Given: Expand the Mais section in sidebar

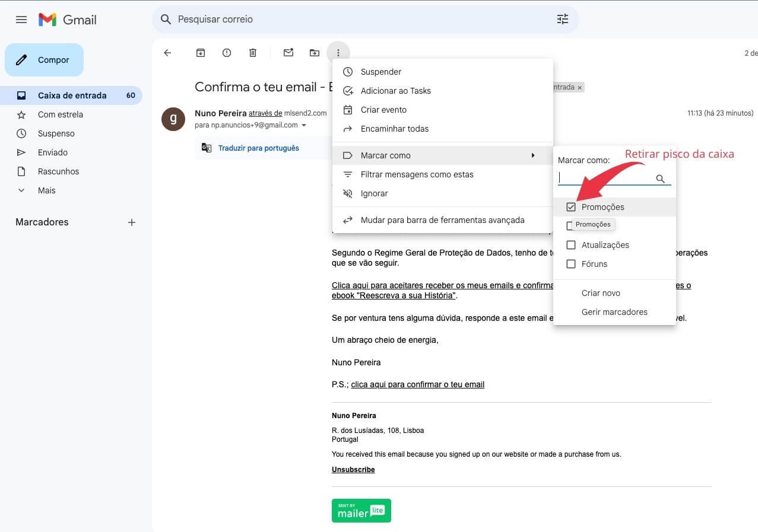Looking at the screenshot, I should point(46,190).
